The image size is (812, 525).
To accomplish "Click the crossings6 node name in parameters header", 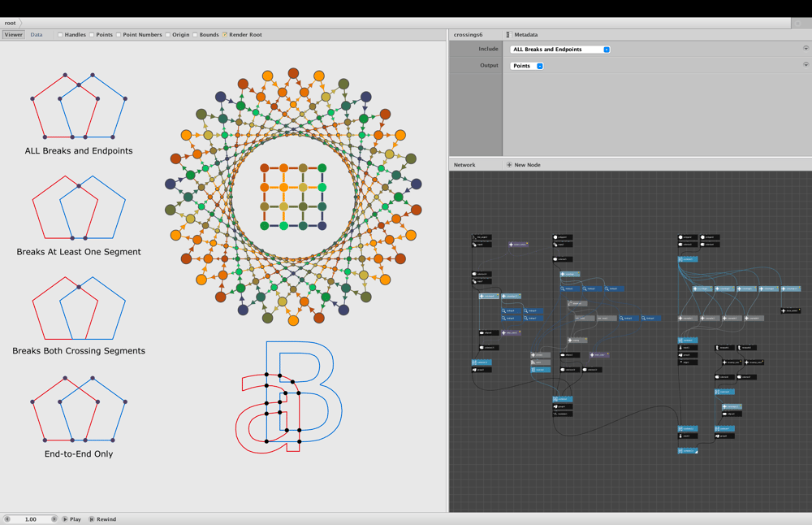I will pos(469,35).
